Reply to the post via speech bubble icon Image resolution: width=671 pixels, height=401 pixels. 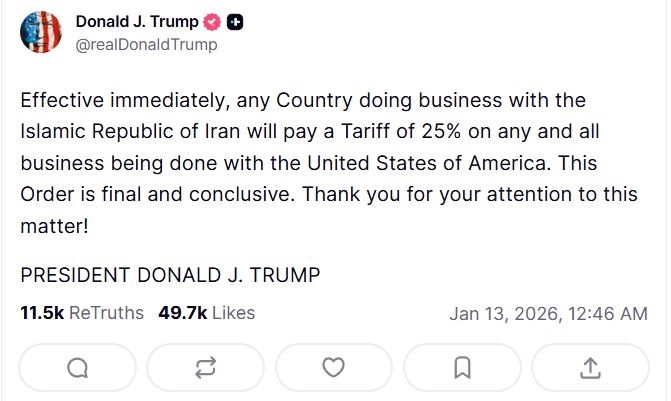(77, 369)
